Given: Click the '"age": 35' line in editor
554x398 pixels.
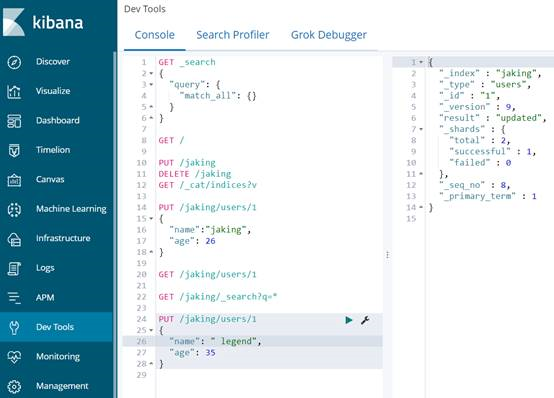Looking at the screenshot, I should (192, 353).
